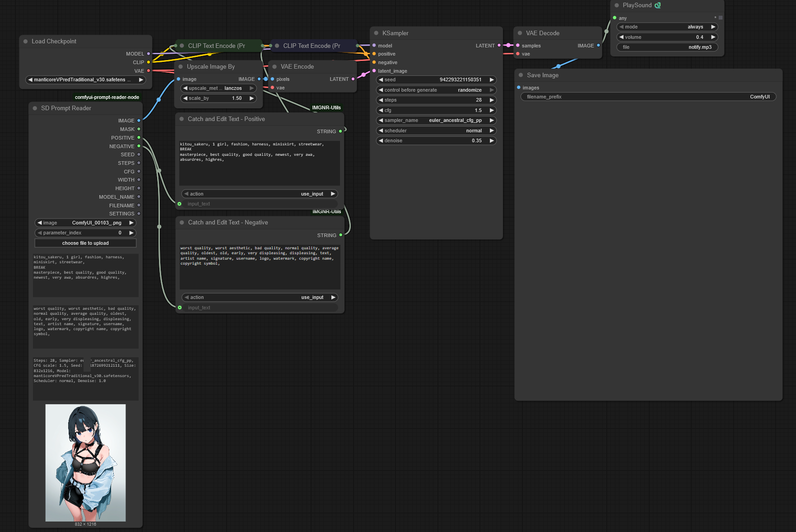The height and width of the screenshot is (532, 796).
Task: Click the prompt text area in the Positive node
Action: pyautogui.click(x=260, y=163)
